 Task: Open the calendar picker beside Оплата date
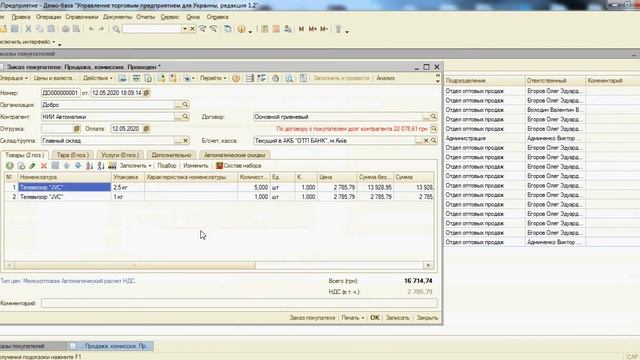coord(147,129)
